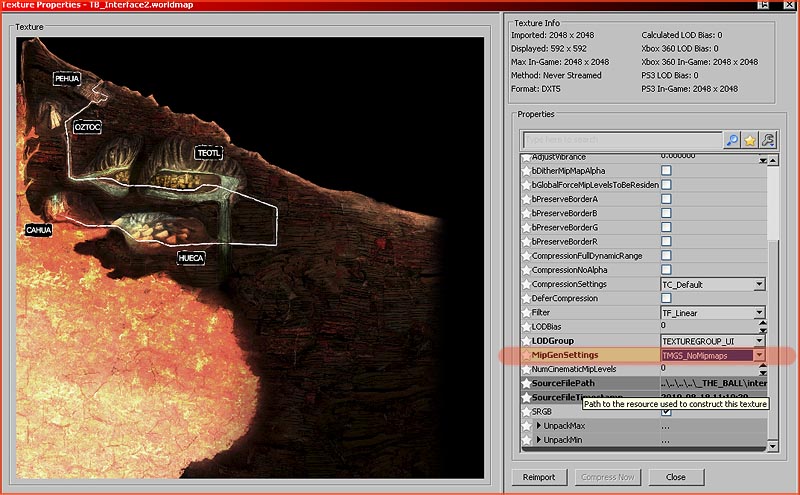Click the Reimport button
This screenshot has height=495, width=800.
point(539,477)
